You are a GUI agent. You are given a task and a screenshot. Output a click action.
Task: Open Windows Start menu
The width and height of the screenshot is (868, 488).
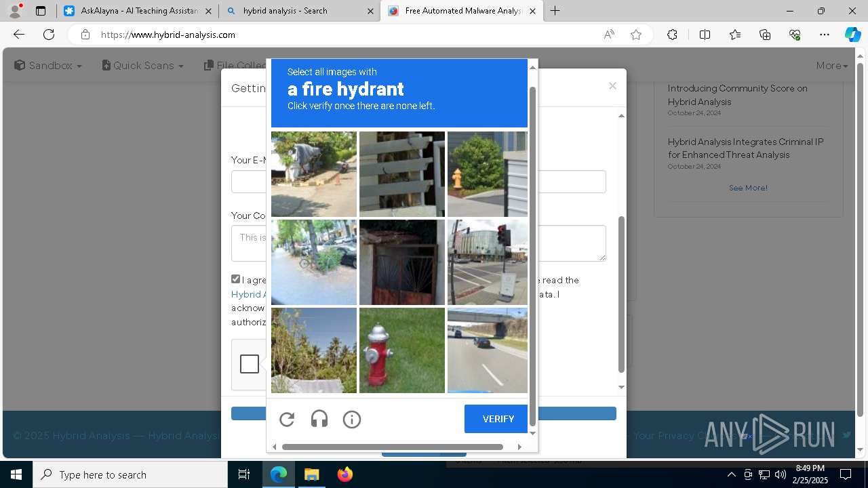pos(16,474)
